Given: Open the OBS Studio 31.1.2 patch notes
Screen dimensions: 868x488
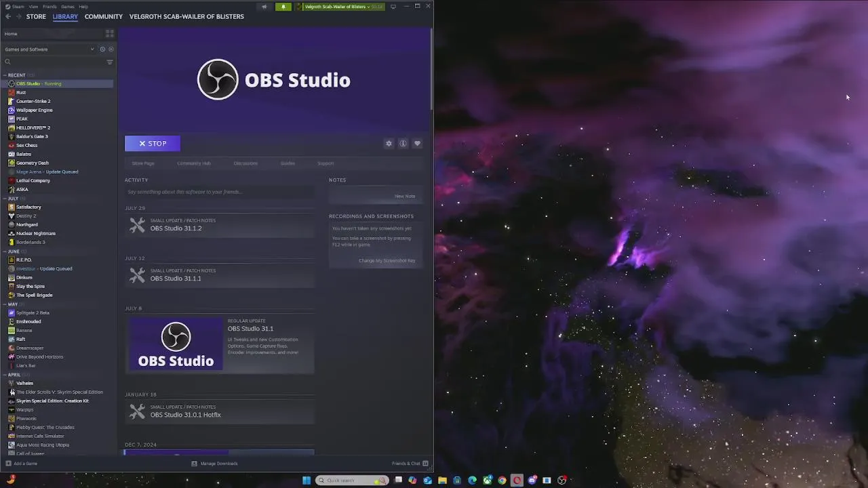Looking at the screenshot, I should [x=219, y=225].
